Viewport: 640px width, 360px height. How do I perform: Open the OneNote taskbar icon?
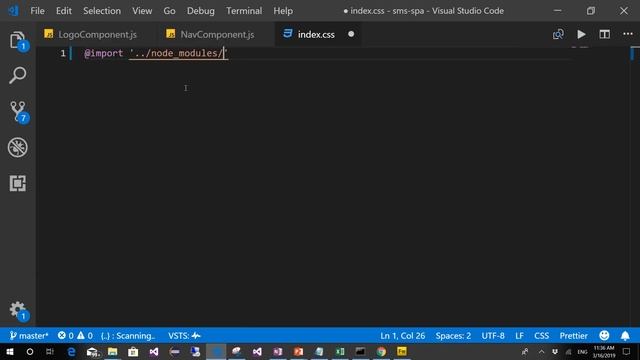278,351
